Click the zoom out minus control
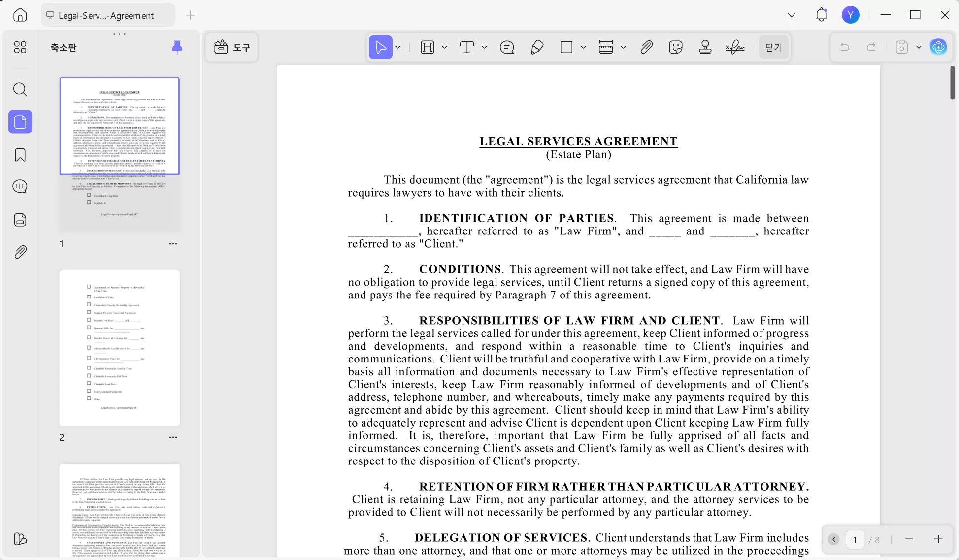959x560 pixels. (x=909, y=539)
